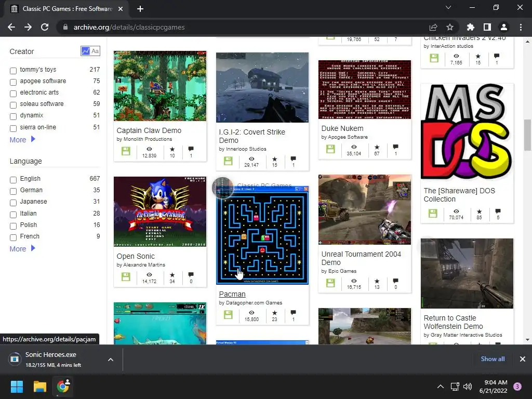The height and width of the screenshot is (399, 532).
Task: Bookmark this page with star icon
Action: coord(450,27)
